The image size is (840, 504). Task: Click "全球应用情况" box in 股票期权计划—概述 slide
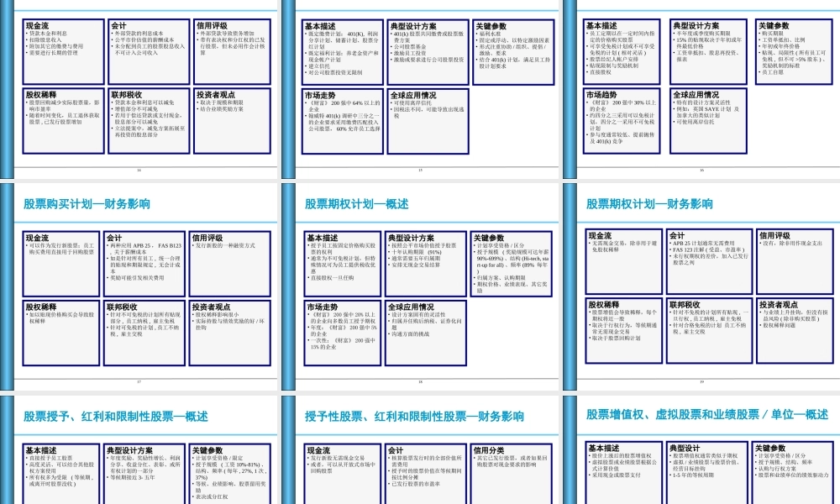pyautogui.click(x=426, y=333)
